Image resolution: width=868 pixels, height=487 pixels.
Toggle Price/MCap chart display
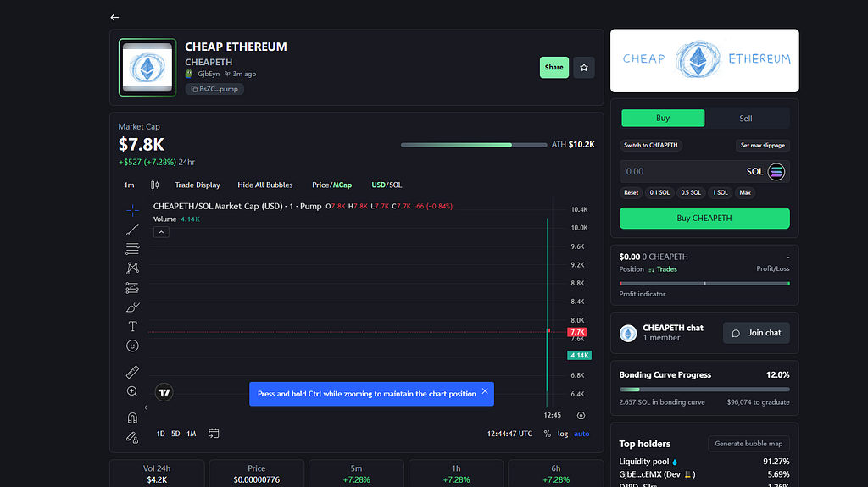[x=331, y=185]
